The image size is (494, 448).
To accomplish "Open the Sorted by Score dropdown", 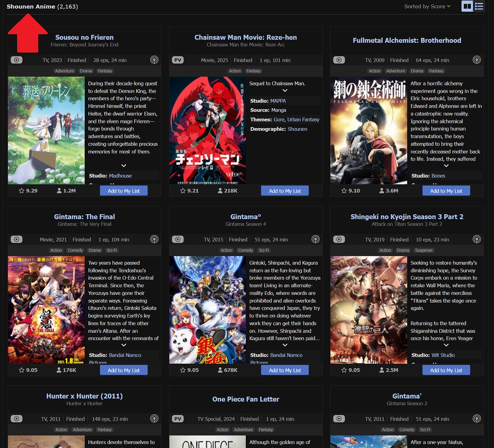I will 428,6.
